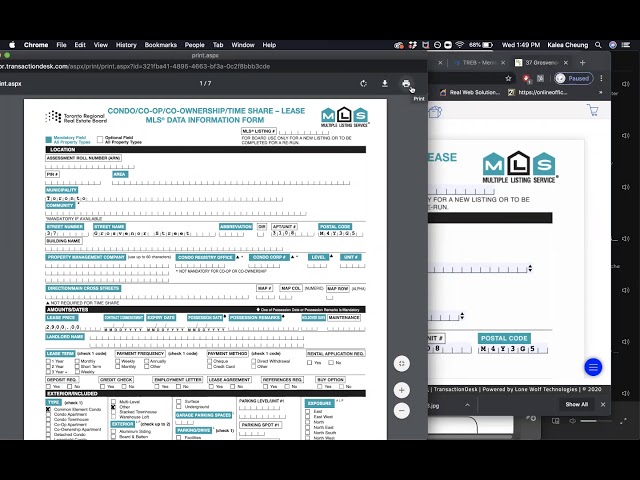Image resolution: width=640 pixels, height=480 pixels.
Task: Click the fit-to-page round button
Action: point(402,364)
